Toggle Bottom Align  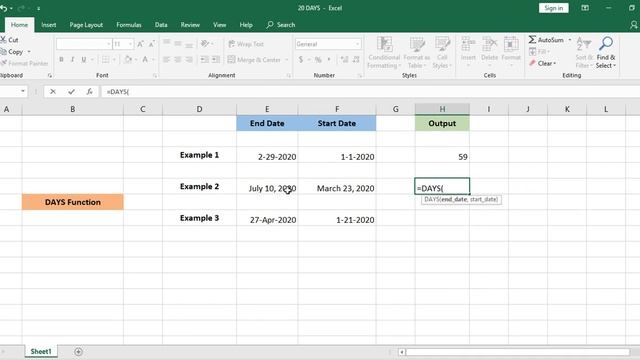[x=189, y=44]
